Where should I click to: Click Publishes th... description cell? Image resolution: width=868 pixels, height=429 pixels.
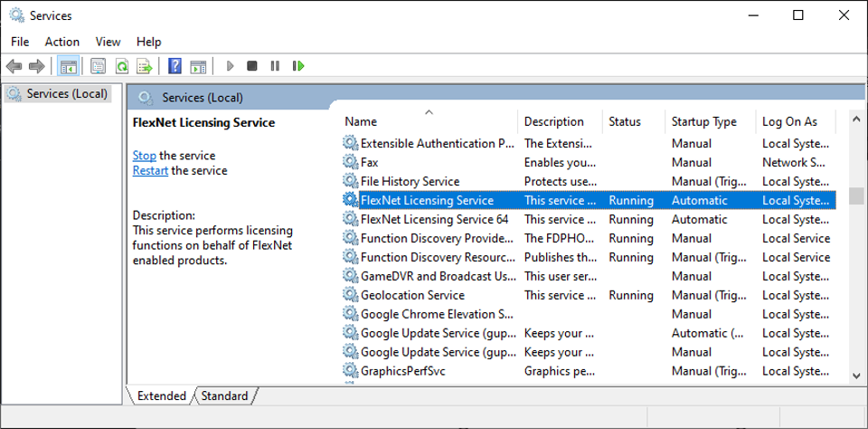click(x=561, y=257)
